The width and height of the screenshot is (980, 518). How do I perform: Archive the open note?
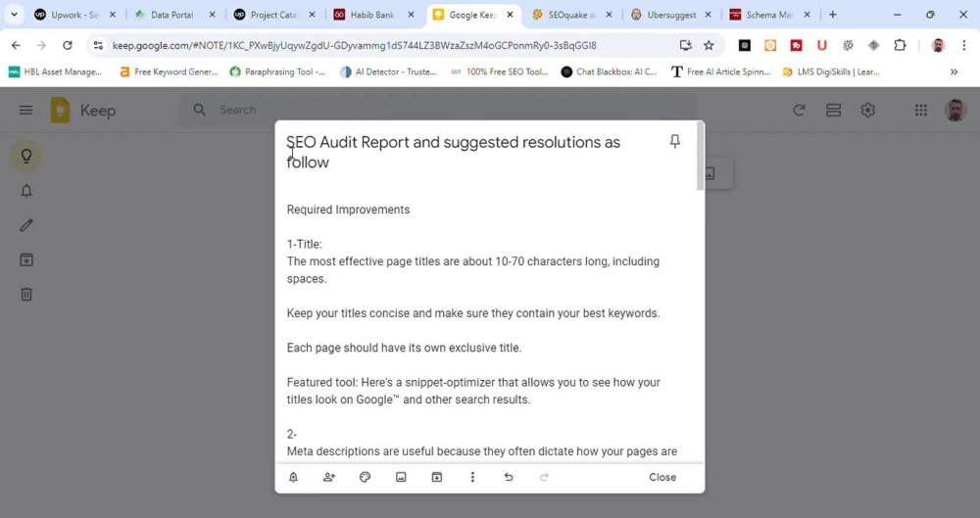[437, 478]
